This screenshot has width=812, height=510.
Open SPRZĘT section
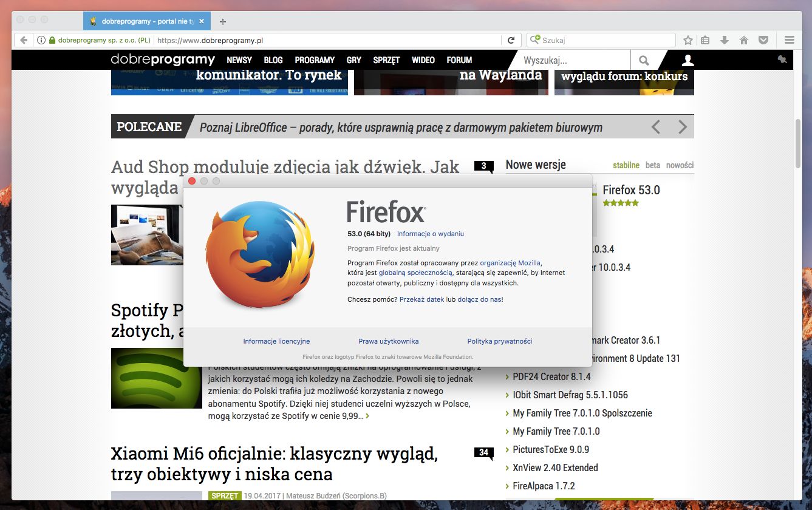tap(386, 60)
